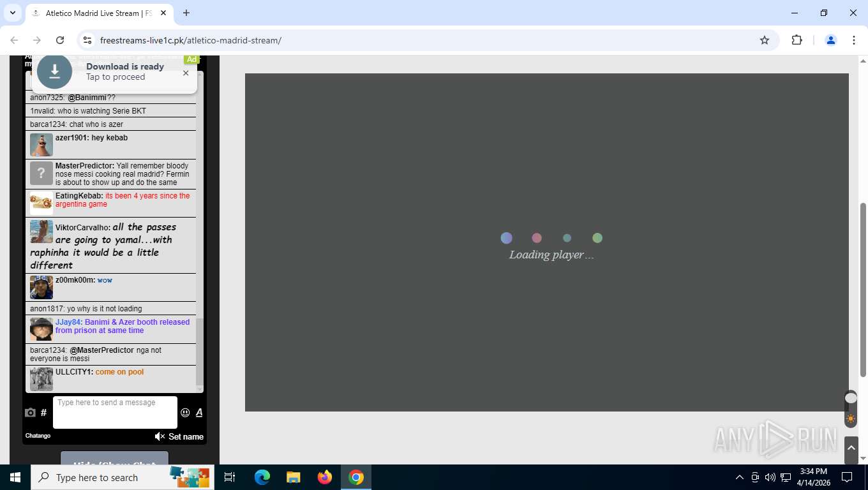This screenshot has width=868, height=490.
Task: Focus the chat message input field
Action: click(x=115, y=412)
